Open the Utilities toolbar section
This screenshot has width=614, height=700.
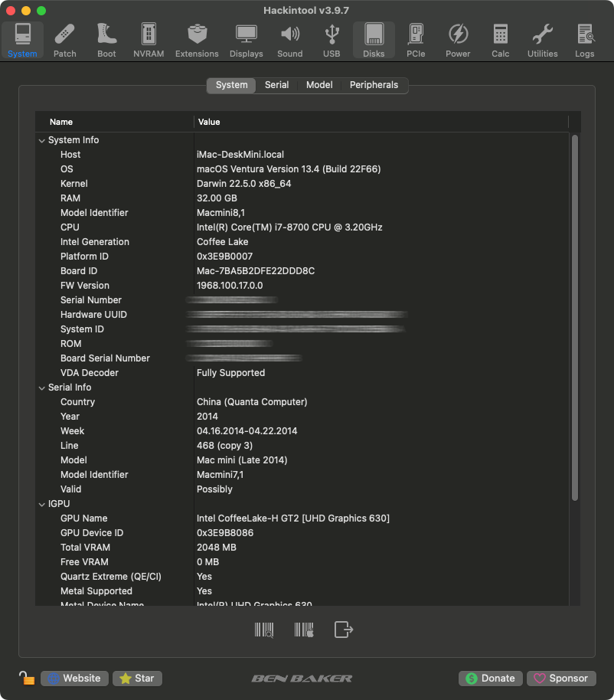[x=543, y=40]
